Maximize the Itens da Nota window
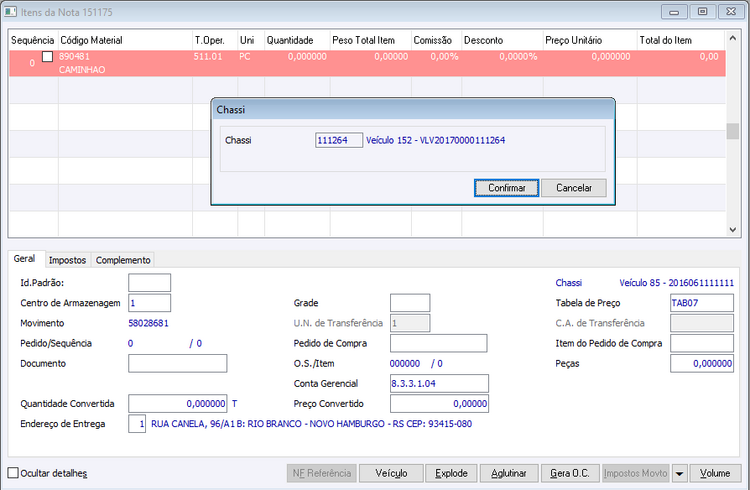This screenshot has height=490, width=750. pos(703,11)
